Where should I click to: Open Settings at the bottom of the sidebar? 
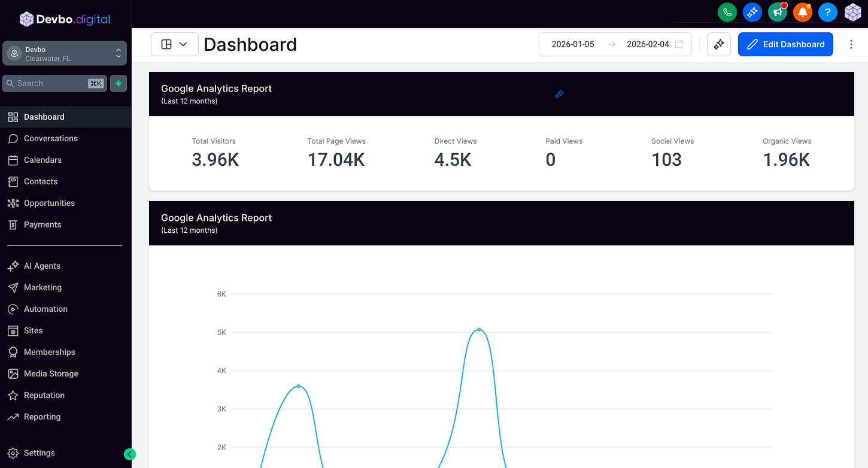click(x=39, y=453)
